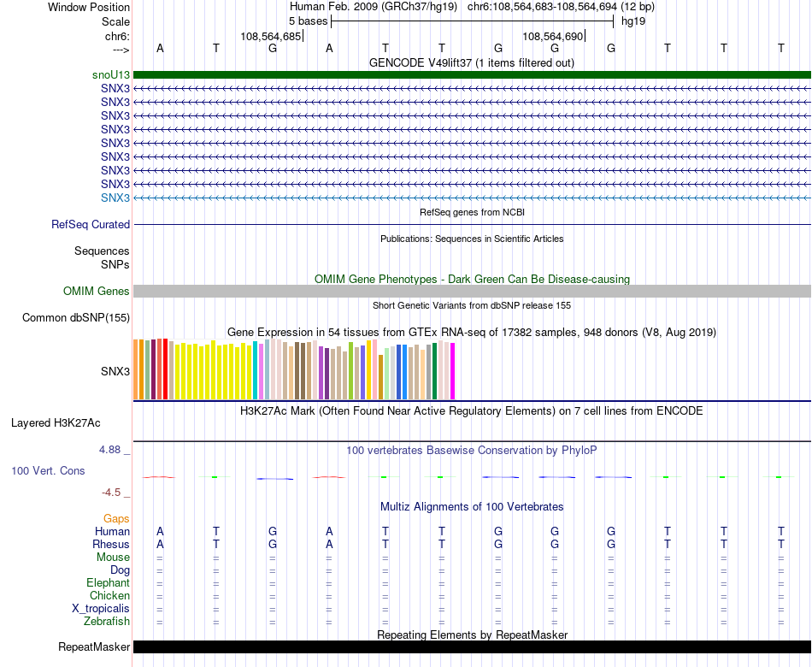
Task: Open "Repeating Elements by RepeatMasker" track title
Action: coord(472,635)
